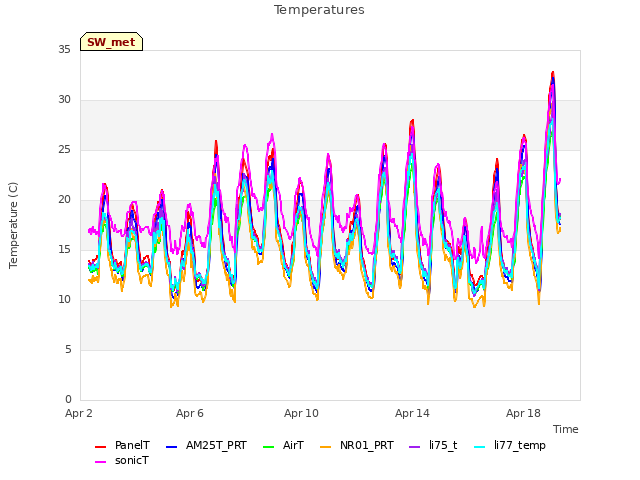
Task: Click the Time axis title
Action: point(566,429)
